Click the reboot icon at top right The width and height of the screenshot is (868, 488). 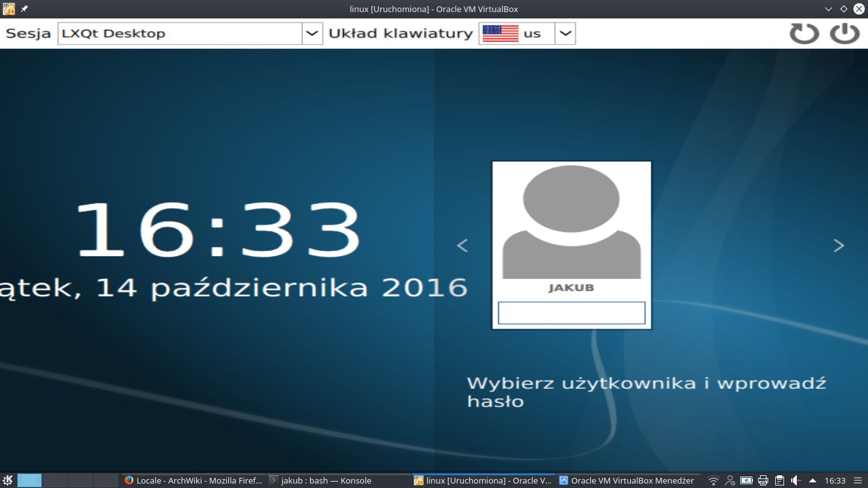pyautogui.click(x=804, y=33)
